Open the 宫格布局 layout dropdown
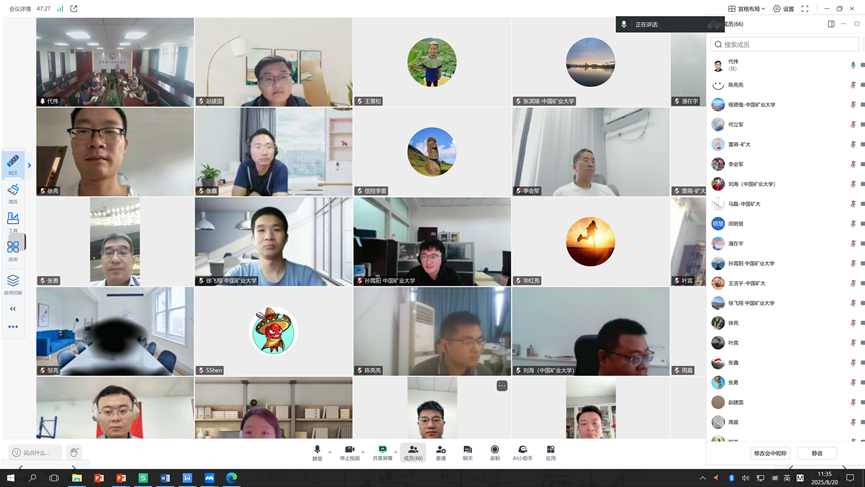 click(747, 9)
